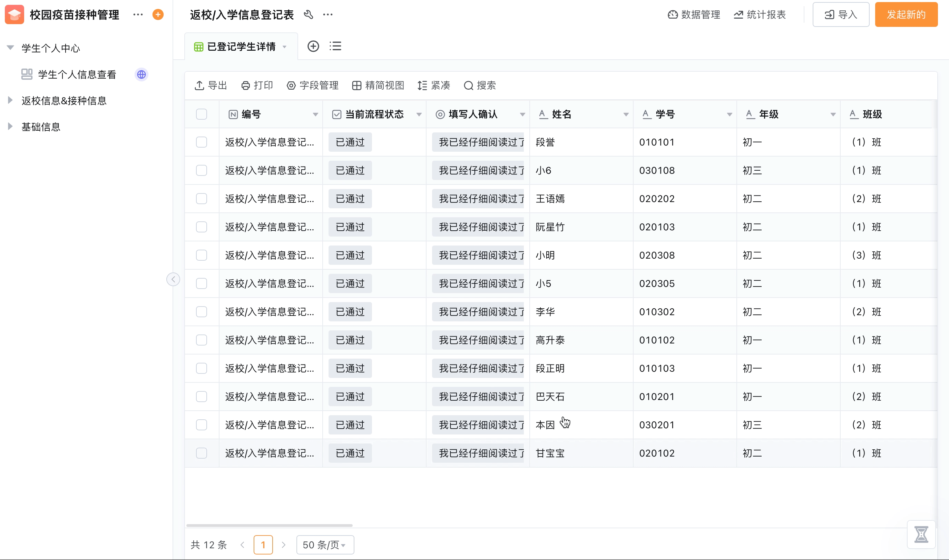
Task: Click the 导入 import button
Action: [x=841, y=14]
